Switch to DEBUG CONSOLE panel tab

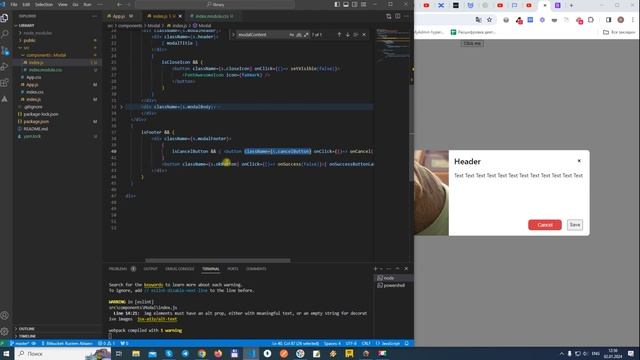coord(180,269)
